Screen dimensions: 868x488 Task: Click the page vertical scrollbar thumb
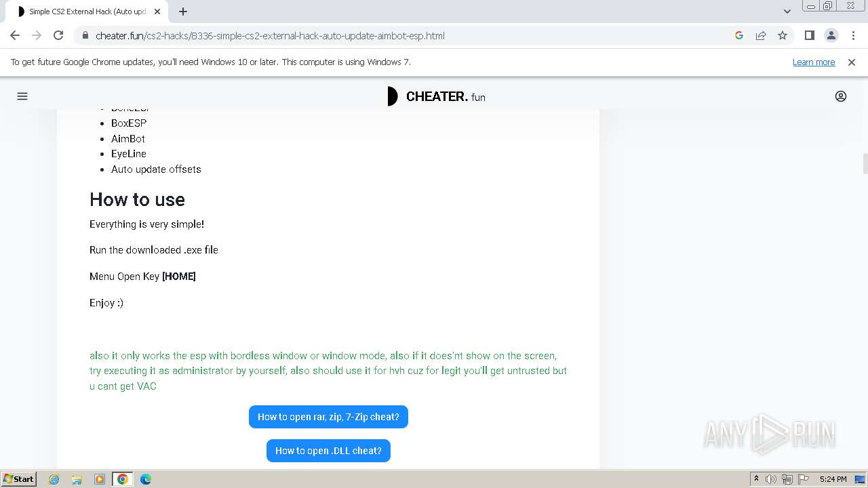click(865, 164)
